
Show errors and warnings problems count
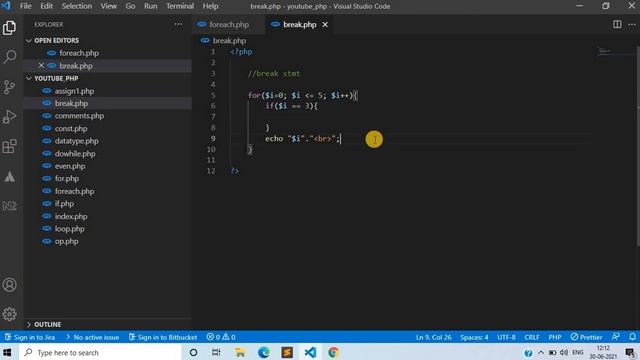click(x=221, y=337)
